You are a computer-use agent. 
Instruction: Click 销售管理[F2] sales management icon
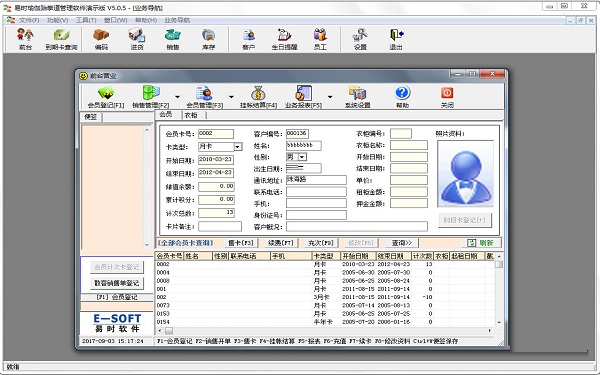click(x=151, y=97)
